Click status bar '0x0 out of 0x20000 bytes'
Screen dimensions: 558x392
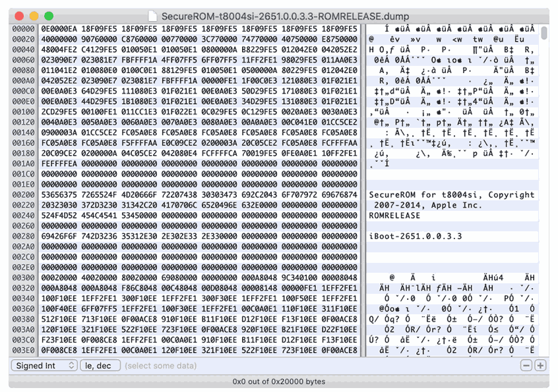[278, 381]
